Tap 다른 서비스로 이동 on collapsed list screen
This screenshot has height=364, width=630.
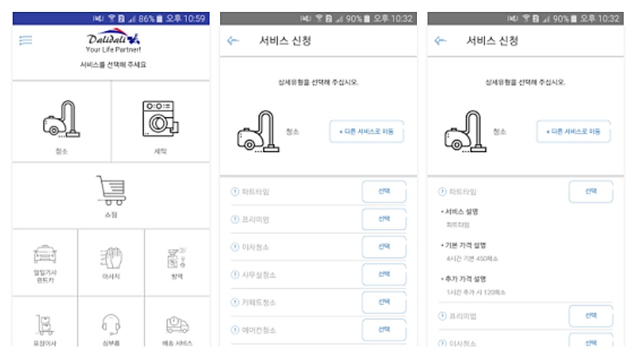pos(366,131)
